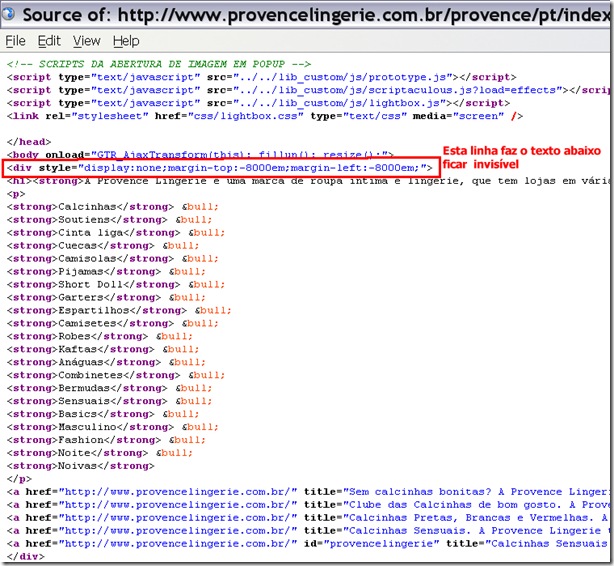Click the 'Soutiens' strong line
The height and width of the screenshot is (566, 614).
point(109,219)
